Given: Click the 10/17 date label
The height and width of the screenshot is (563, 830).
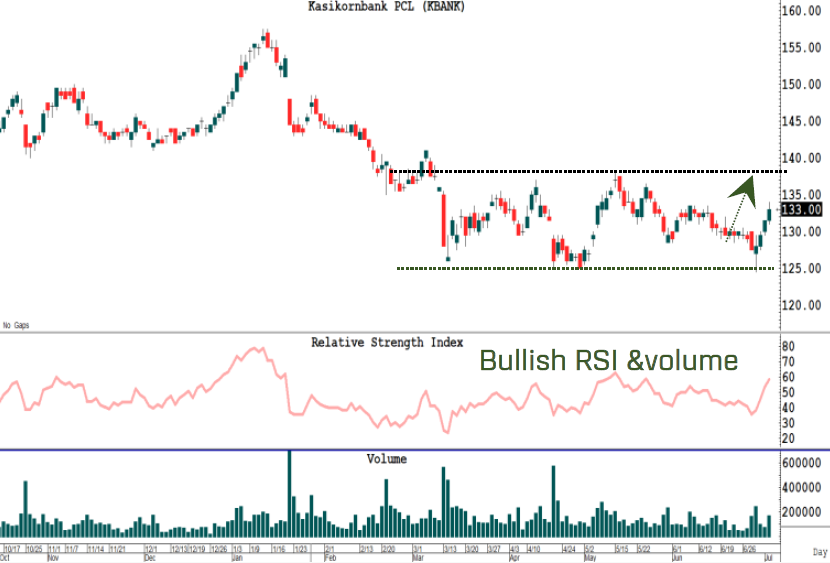Looking at the screenshot, I should (13, 549).
